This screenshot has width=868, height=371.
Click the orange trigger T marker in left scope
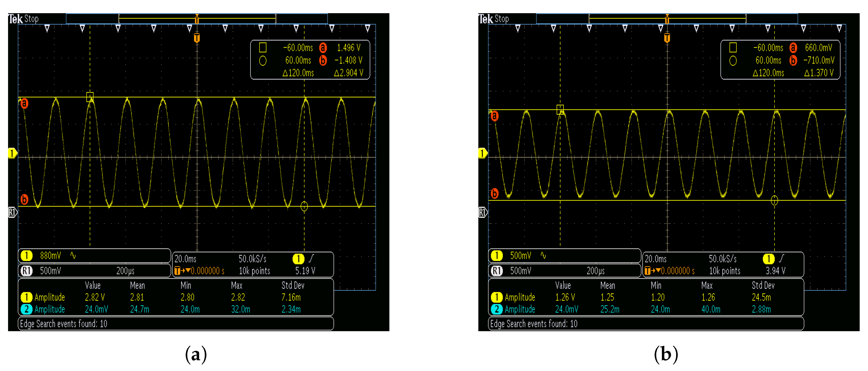click(x=197, y=38)
